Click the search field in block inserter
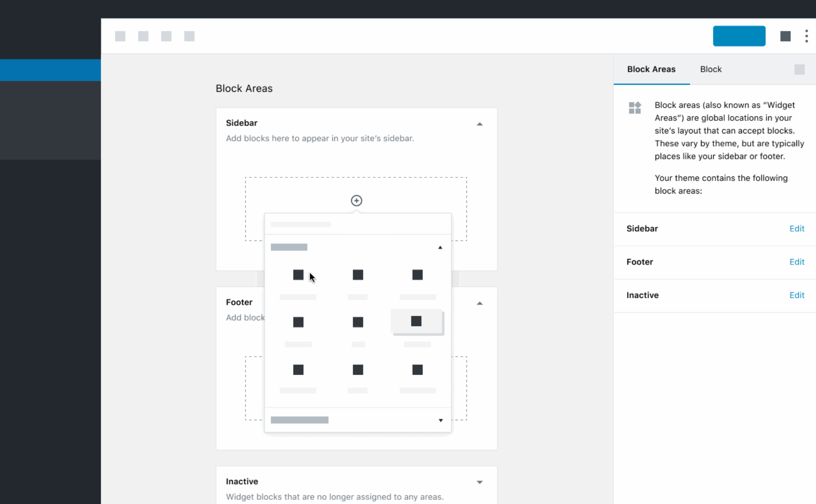 [x=357, y=224]
